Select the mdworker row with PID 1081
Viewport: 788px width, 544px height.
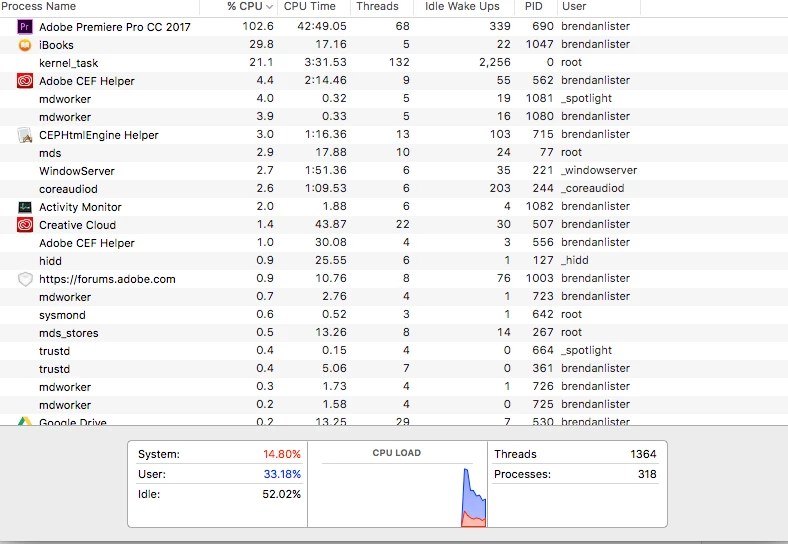tap(394, 99)
